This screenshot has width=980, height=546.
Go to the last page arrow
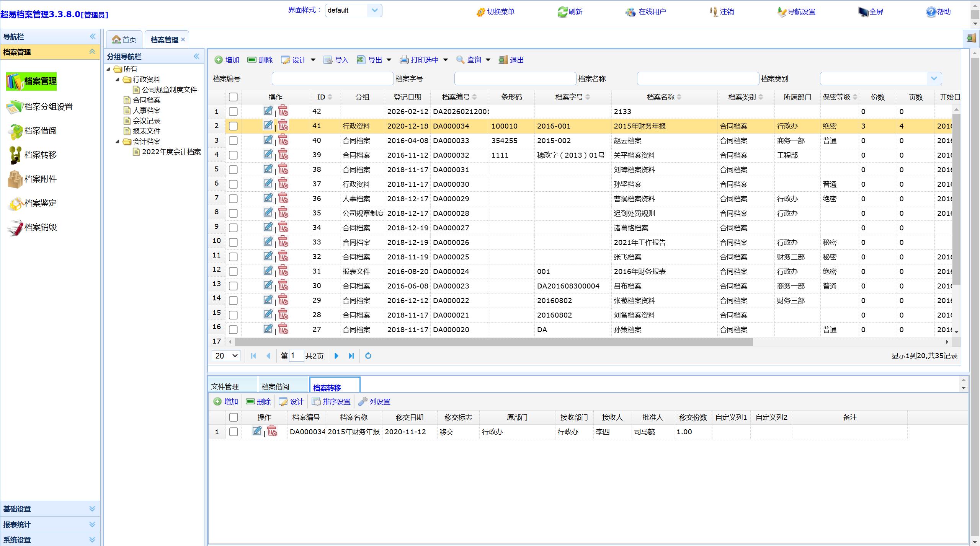[x=351, y=356]
